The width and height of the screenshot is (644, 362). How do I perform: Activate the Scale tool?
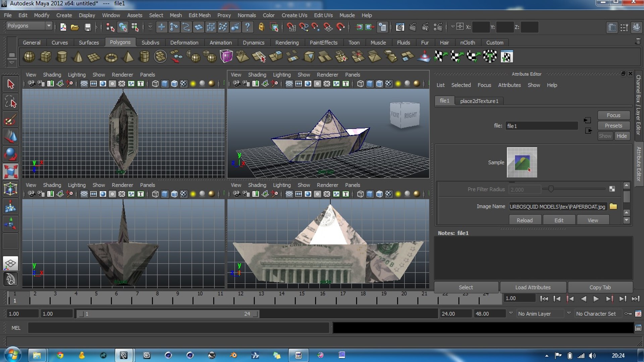[x=10, y=171]
